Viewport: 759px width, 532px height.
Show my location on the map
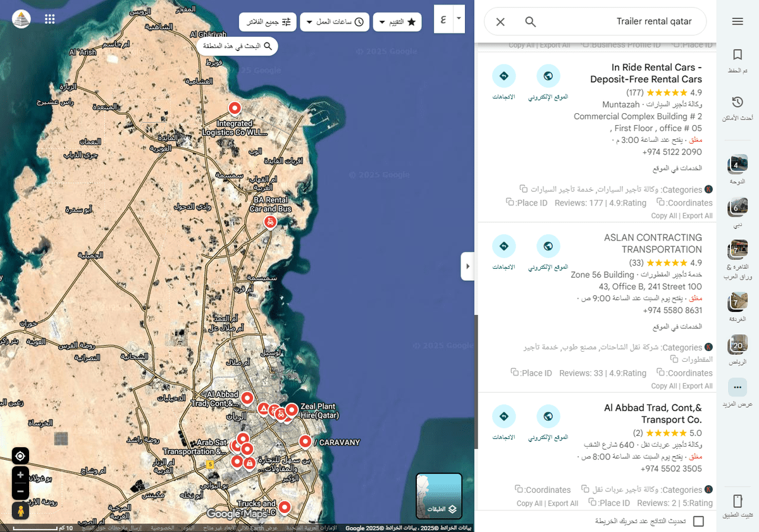pyautogui.click(x=20, y=456)
